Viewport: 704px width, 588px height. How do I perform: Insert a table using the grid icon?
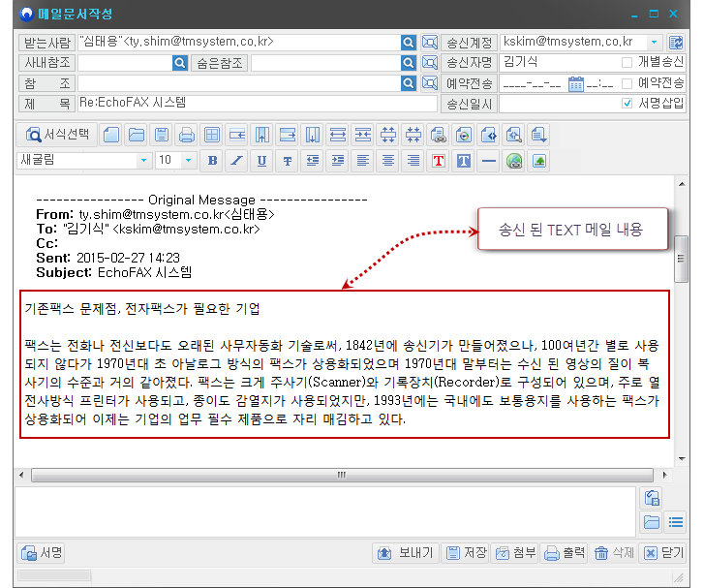(x=212, y=135)
